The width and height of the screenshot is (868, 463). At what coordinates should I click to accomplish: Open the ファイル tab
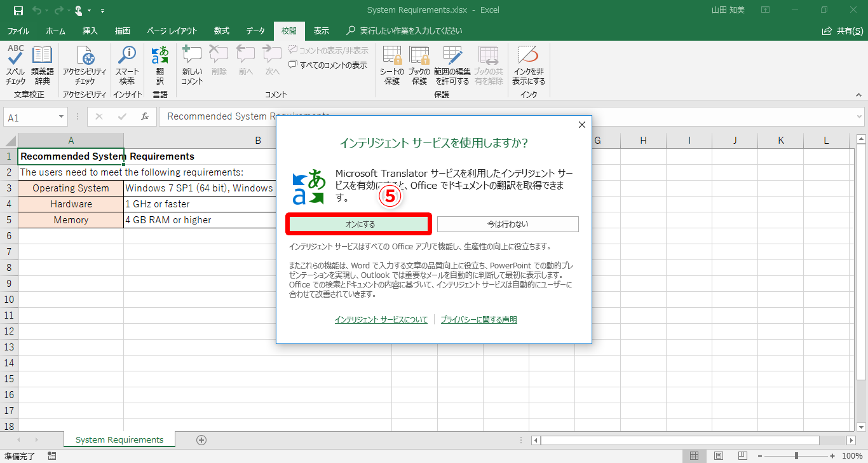[x=18, y=31]
